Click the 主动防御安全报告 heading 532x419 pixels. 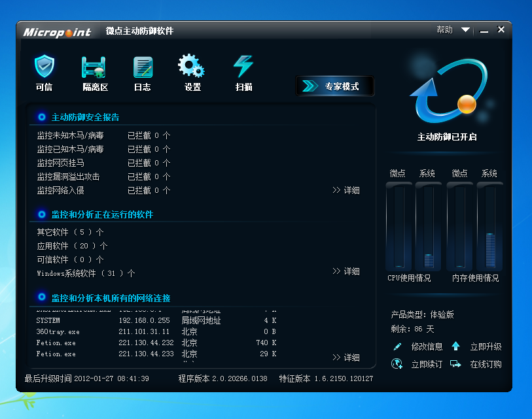point(85,117)
